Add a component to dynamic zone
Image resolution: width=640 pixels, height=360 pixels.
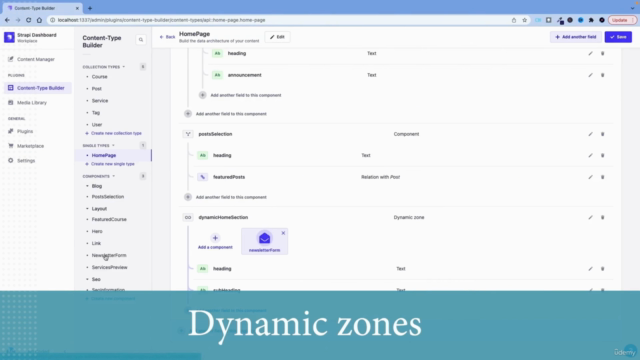pos(215,241)
